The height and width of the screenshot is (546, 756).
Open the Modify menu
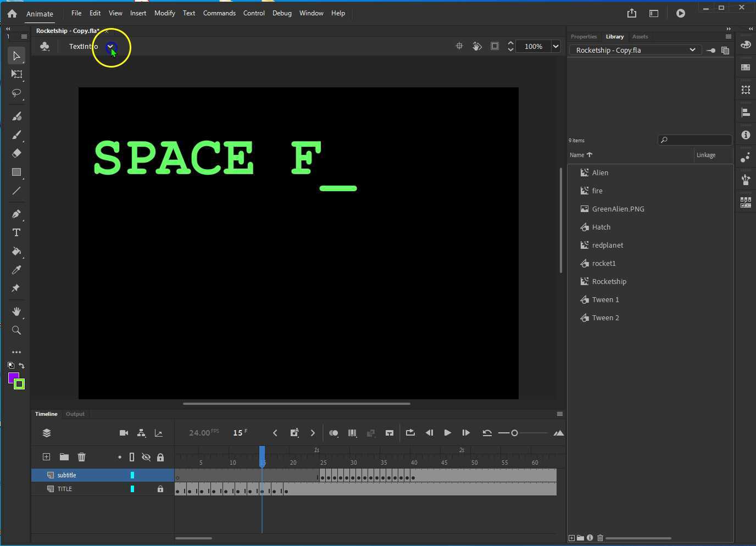(x=164, y=13)
